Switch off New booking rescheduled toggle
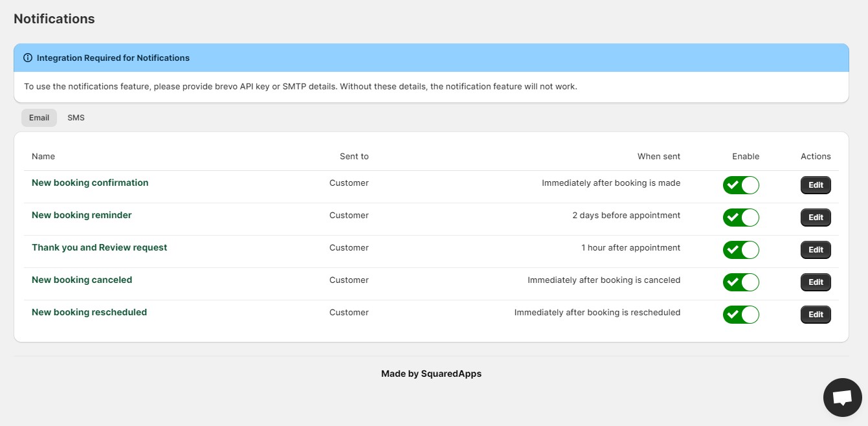The image size is (868, 426). click(740, 315)
